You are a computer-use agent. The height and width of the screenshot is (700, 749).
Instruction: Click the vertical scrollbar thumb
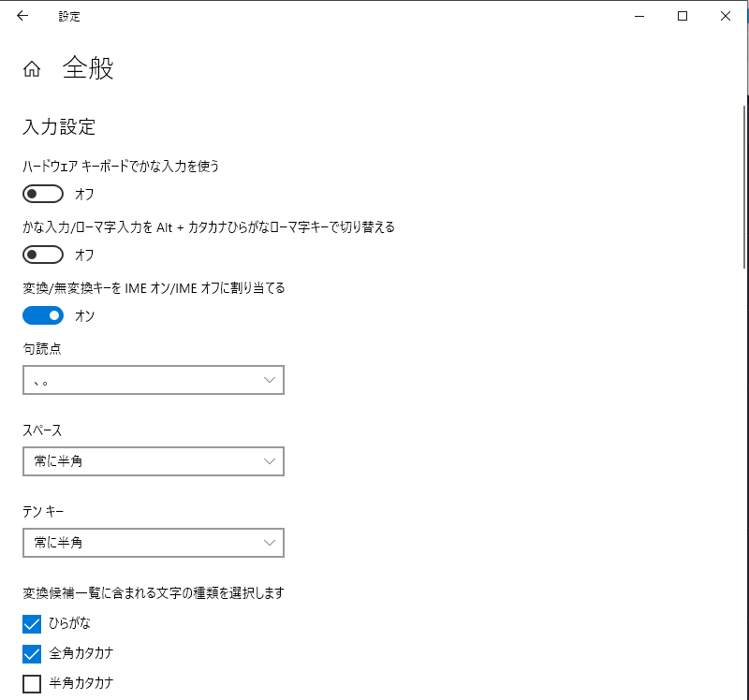click(x=744, y=186)
